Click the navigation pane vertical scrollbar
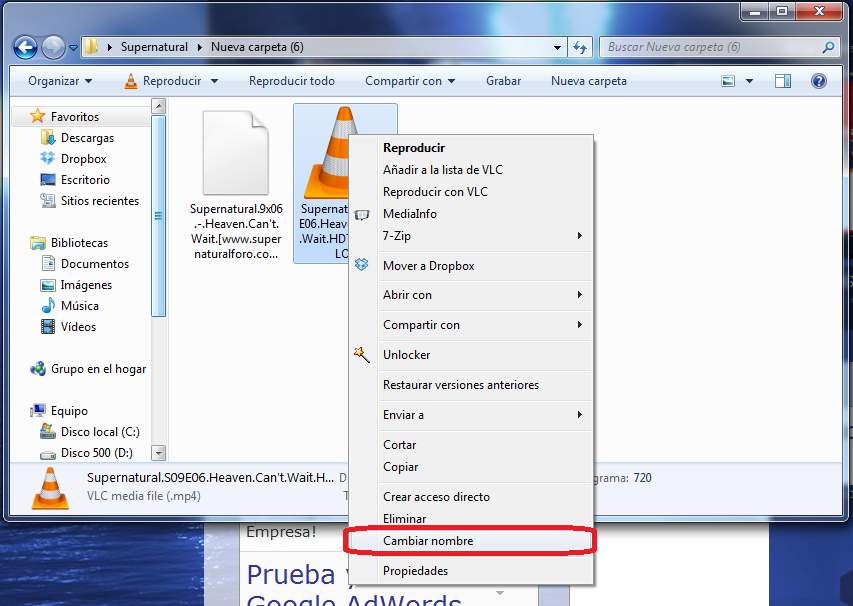 [158, 280]
